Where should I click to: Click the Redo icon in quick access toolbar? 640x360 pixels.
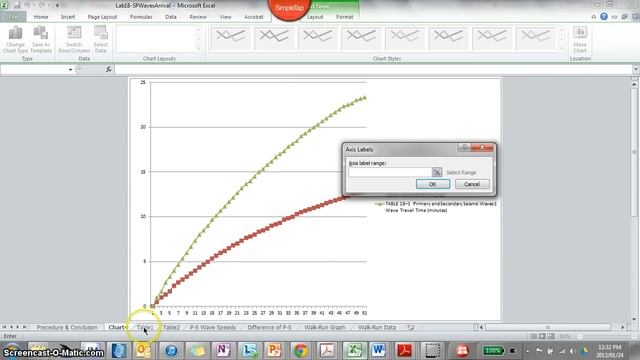42,5
